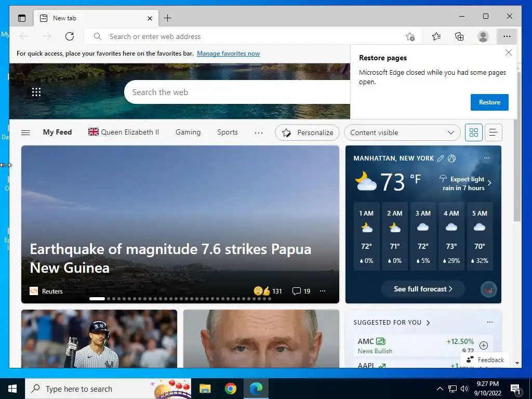Viewport: 532px width, 399px height.
Task: Click the scrollbar down arrow
Action: pyautogui.click(x=517, y=363)
